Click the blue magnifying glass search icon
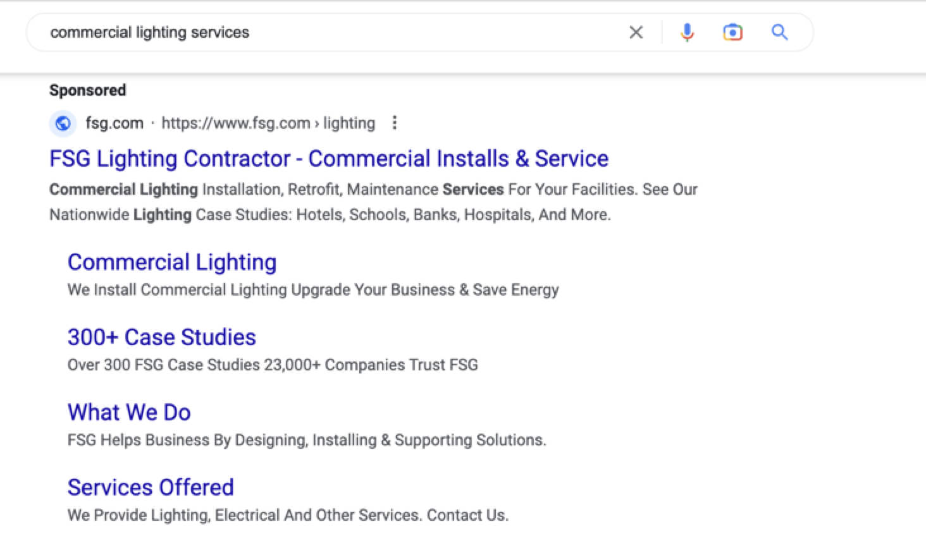Screen dimensions: 926x560 point(779,32)
